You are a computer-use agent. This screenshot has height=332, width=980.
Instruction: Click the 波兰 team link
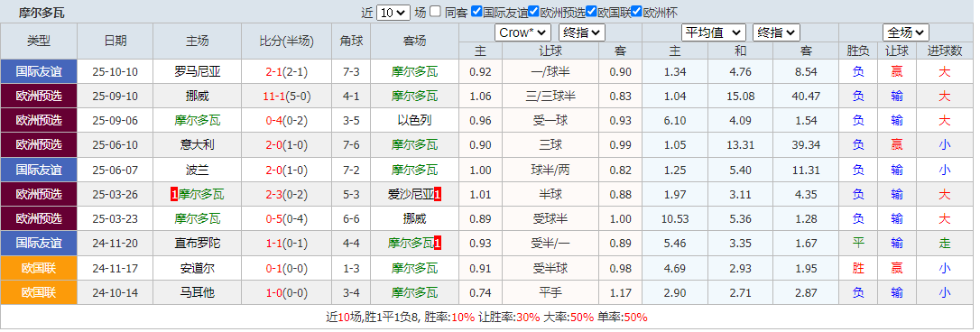(198, 171)
